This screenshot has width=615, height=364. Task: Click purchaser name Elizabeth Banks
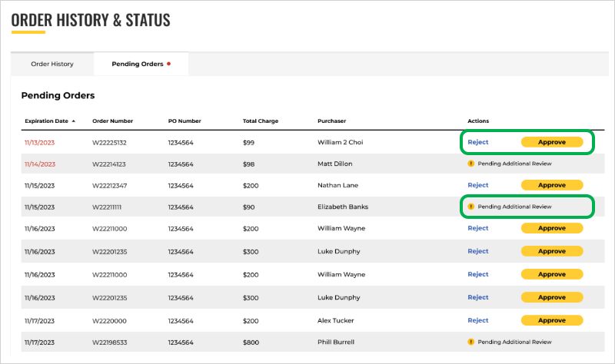tap(343, 207)
